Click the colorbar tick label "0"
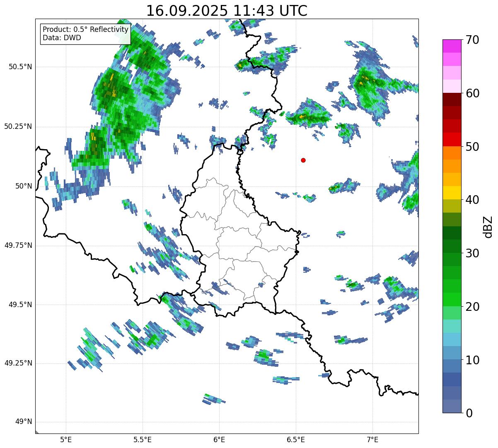The image size is (498, 448). tap(469, 413)
